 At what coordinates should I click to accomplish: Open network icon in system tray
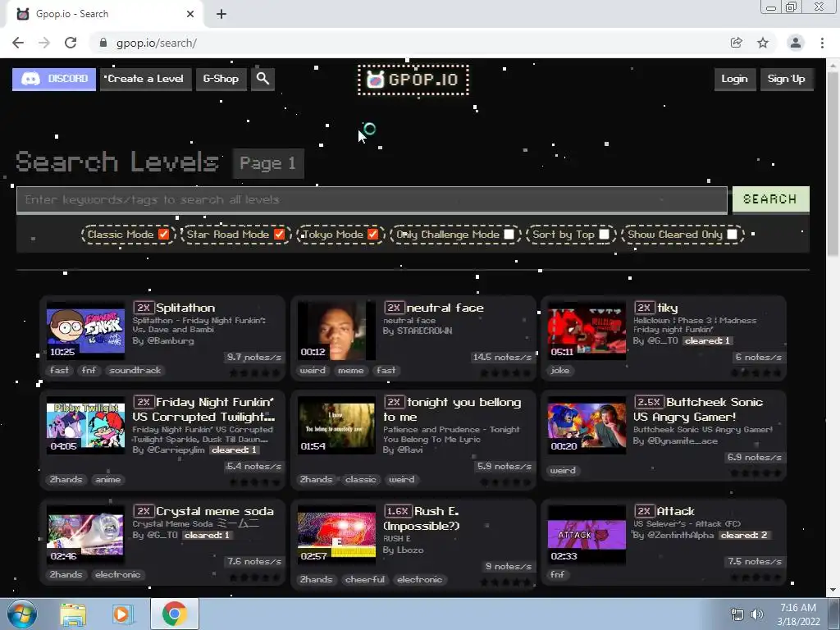click(x=737, y=614)
